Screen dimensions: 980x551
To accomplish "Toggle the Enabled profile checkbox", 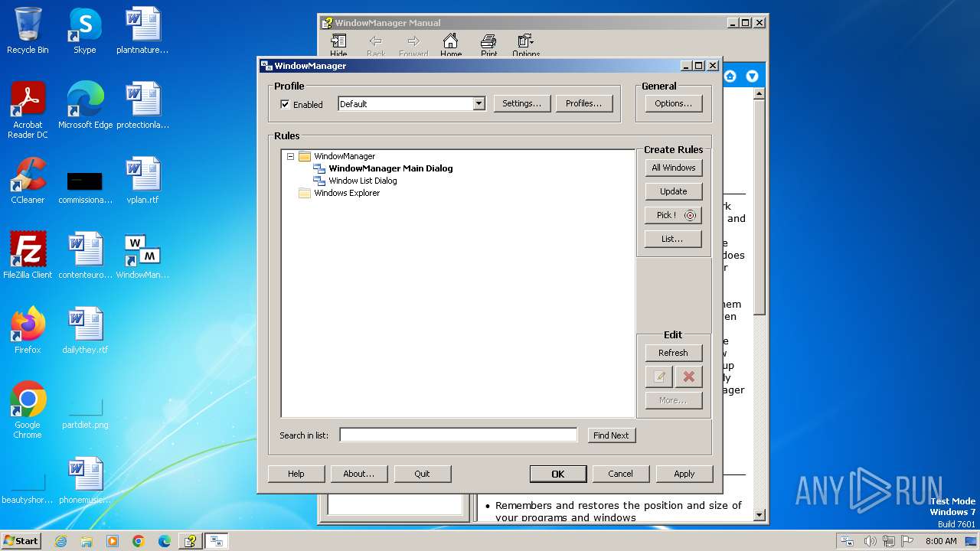I will (285, 104).
